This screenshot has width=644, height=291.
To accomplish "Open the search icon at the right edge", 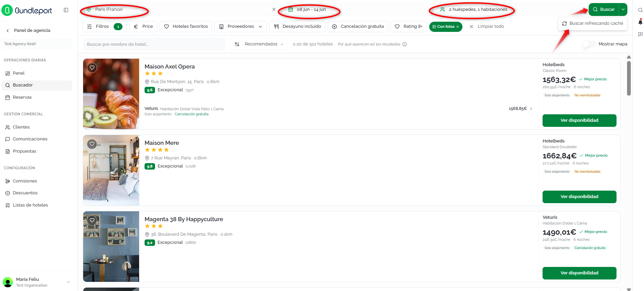I will click(x=640, y=10).
